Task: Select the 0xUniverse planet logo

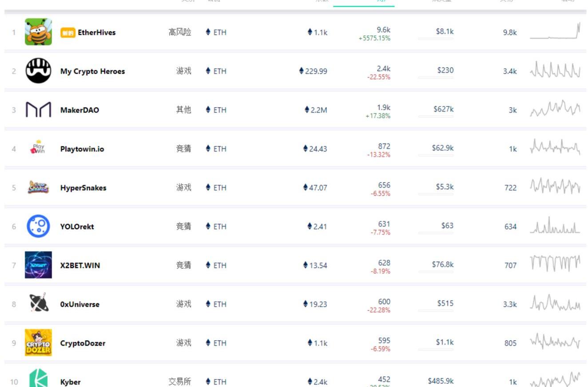Action: (x=38, y=304)
